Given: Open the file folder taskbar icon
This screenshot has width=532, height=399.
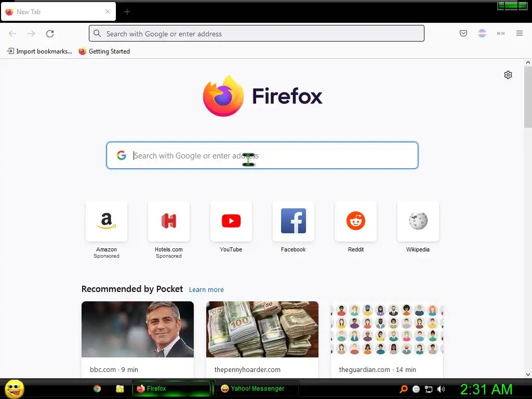Looking at the screenshot, I should tap(120, 389).
